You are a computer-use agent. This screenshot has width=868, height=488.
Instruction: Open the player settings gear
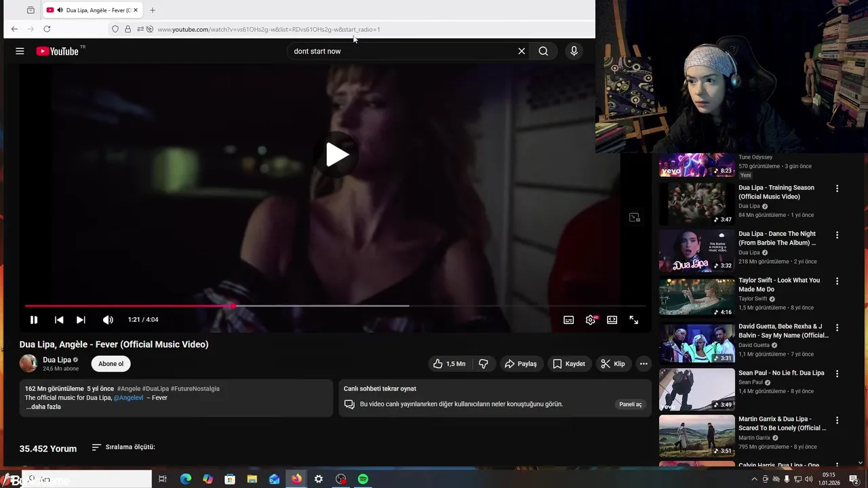click(x=591, y=320)
